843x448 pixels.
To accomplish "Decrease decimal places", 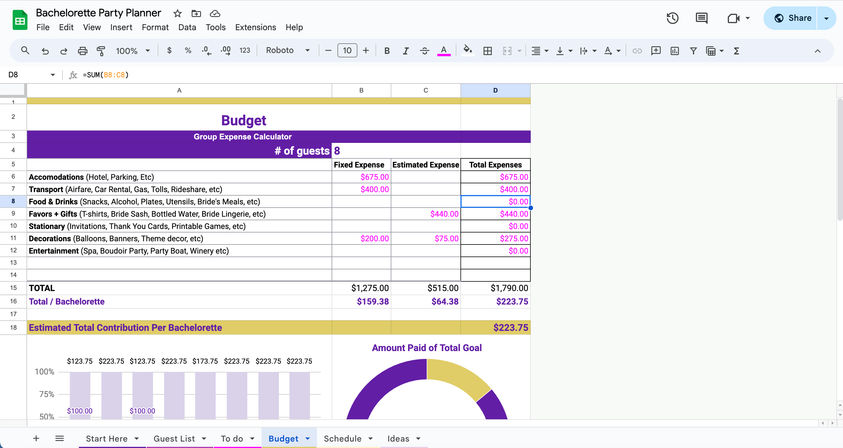I will click(206, 51).
